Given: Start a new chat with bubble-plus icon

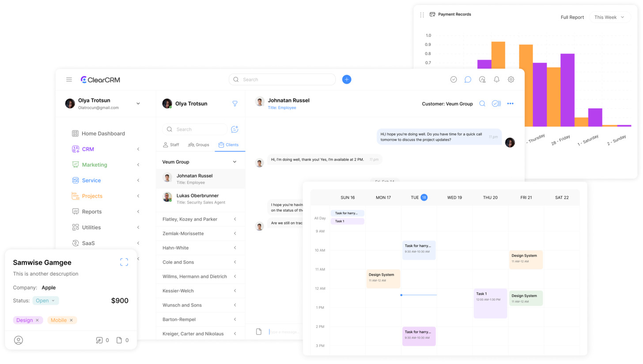Looking at the screenshot, I should tap(235, 129).
